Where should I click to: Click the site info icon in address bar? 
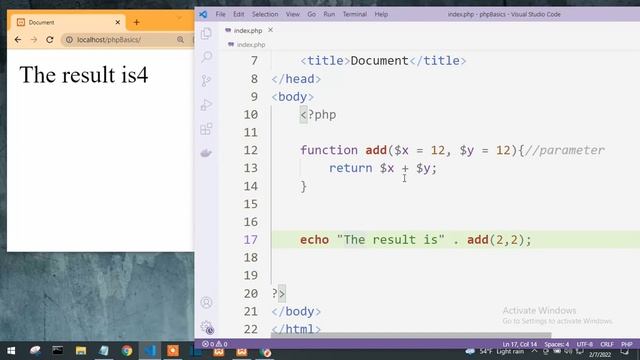(69, 40)
